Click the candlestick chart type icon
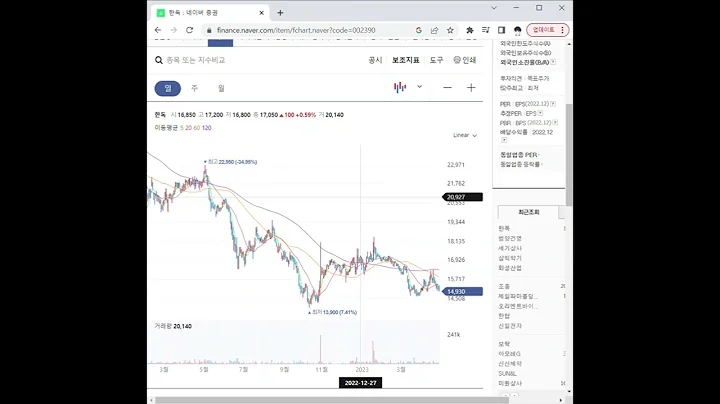This screenshot has width=720, height=404. [400, 87]
